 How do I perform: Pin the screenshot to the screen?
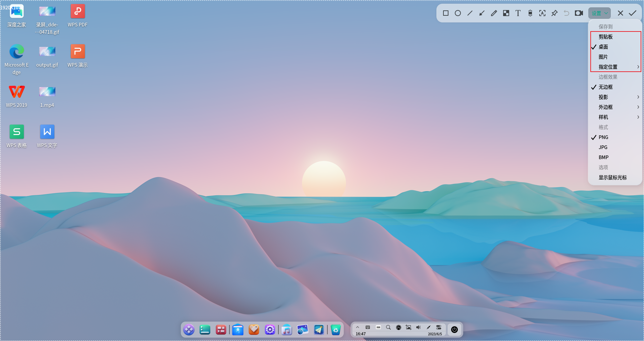tap(554, 13)
